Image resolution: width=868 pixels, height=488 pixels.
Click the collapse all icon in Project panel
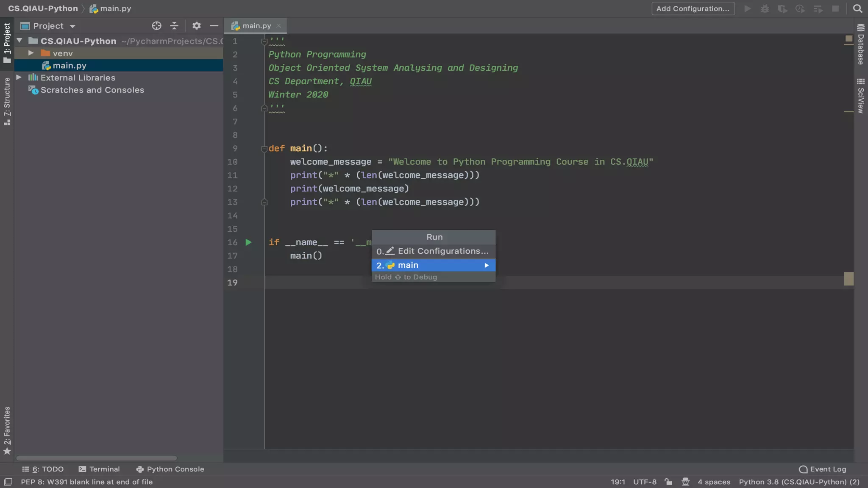174,26
